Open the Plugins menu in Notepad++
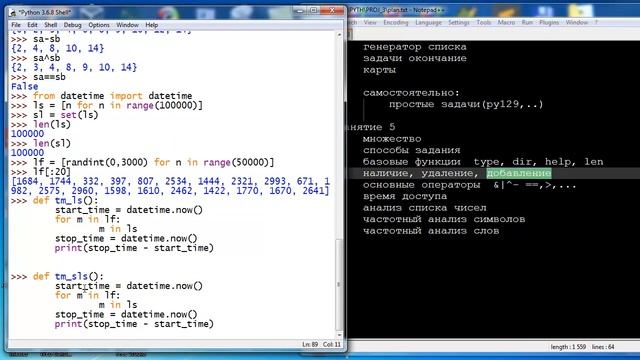Image resolution: width=640 pixels, height=360 pixels. click(x=549, y=22)
